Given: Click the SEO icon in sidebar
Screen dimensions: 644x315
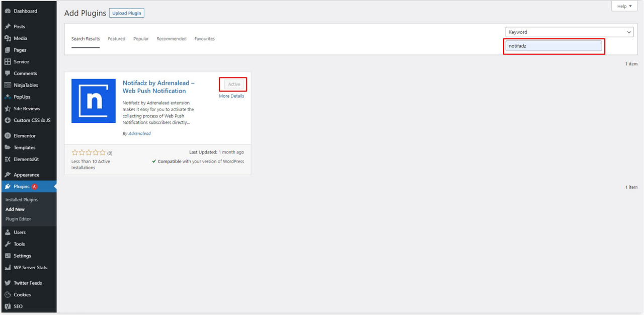Looking at the screenshot, I should coord(8,306).
